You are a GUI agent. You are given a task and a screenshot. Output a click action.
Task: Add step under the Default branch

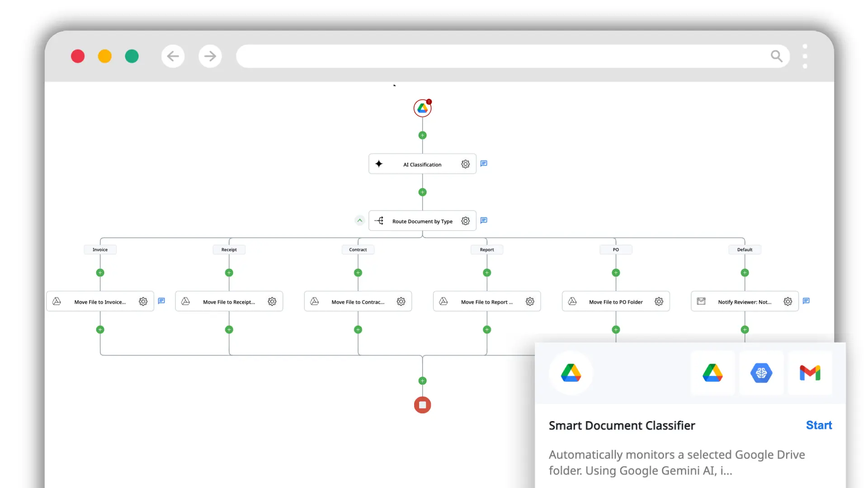[745, 272]
